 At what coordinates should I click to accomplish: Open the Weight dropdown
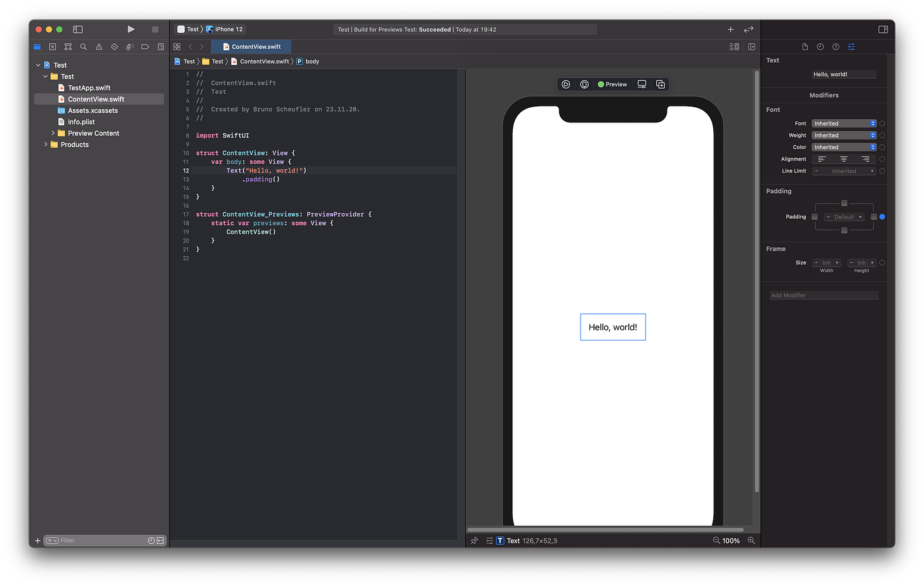844,136
